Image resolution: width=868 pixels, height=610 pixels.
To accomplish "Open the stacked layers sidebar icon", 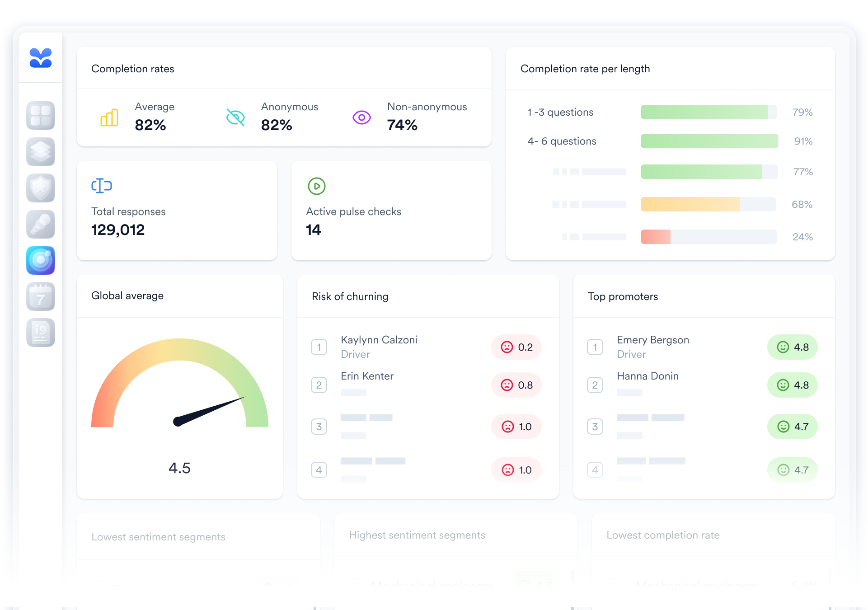I will tap(41, 152).
